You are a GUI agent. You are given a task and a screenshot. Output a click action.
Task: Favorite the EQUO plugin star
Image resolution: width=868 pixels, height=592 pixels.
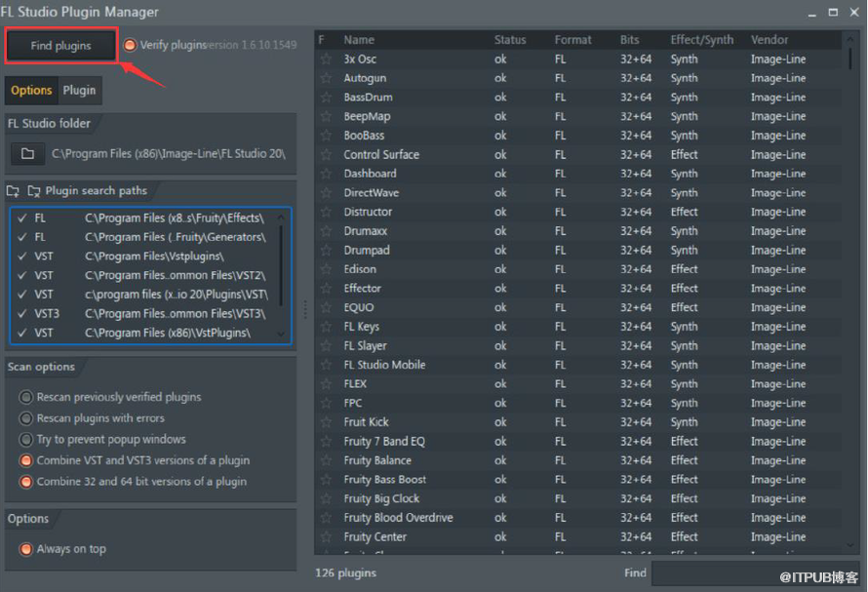click(326, 307)
